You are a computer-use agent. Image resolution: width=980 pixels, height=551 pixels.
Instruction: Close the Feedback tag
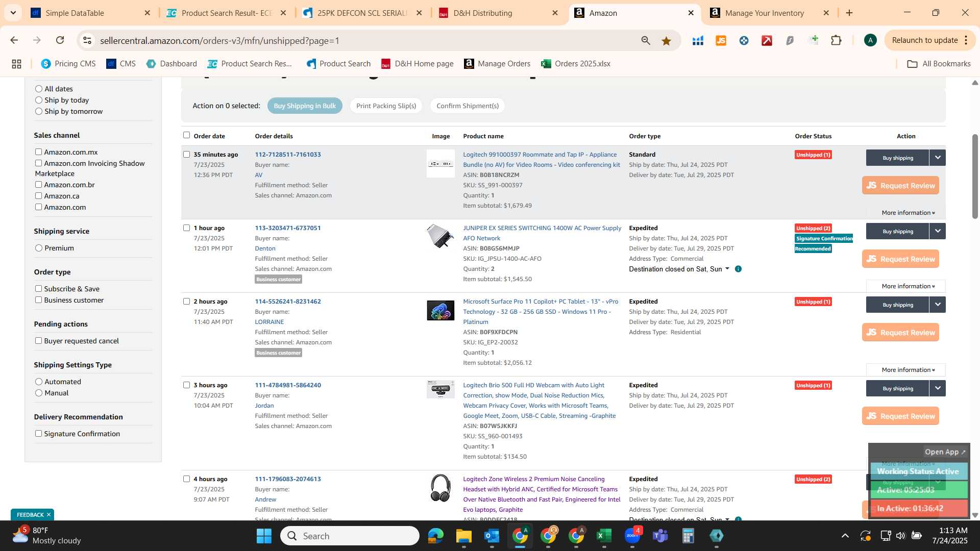pos(48,515)
